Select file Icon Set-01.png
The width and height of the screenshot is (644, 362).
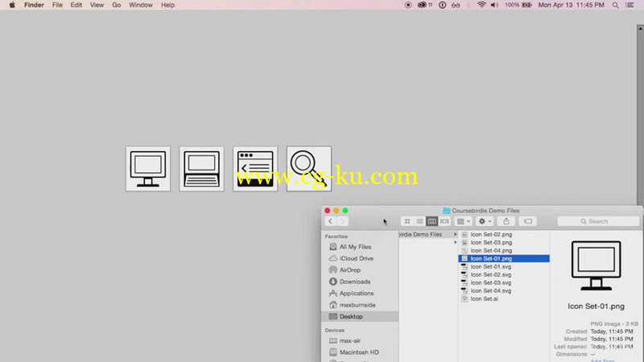(504, 258)
